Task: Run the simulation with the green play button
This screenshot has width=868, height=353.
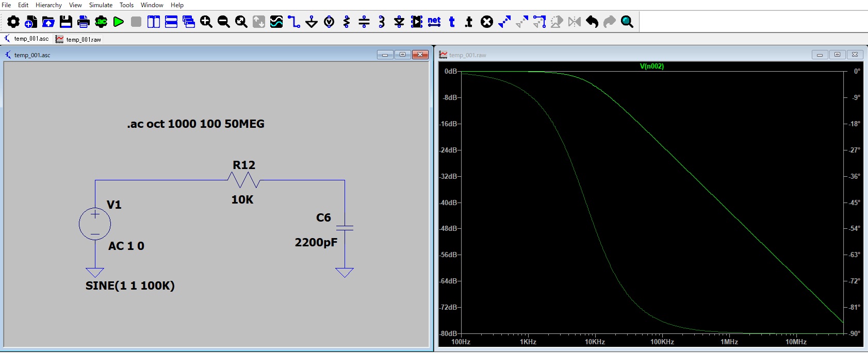Action: tap(119, 22)
